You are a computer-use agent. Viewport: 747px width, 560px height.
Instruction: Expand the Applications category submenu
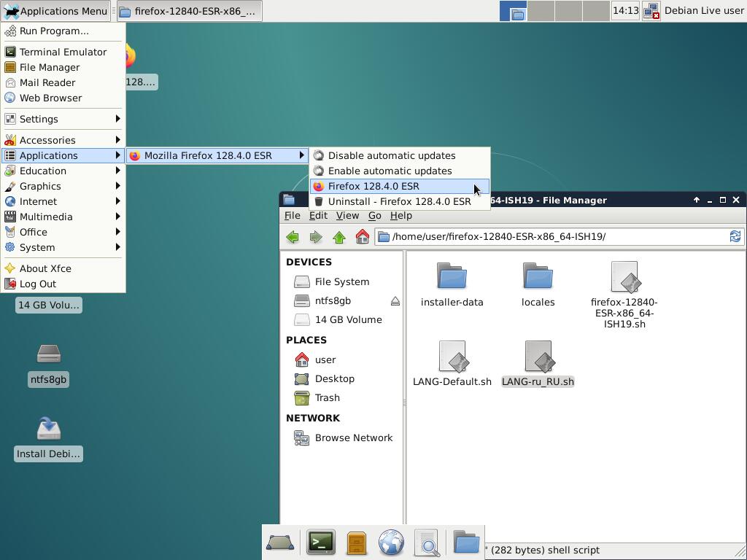63,156
